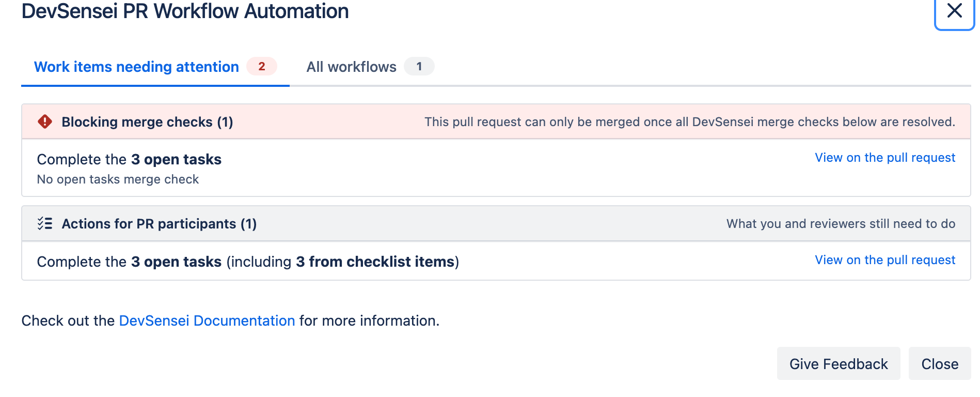
Task: Open the DevSensei Documentation link
Action: point(207,320)
